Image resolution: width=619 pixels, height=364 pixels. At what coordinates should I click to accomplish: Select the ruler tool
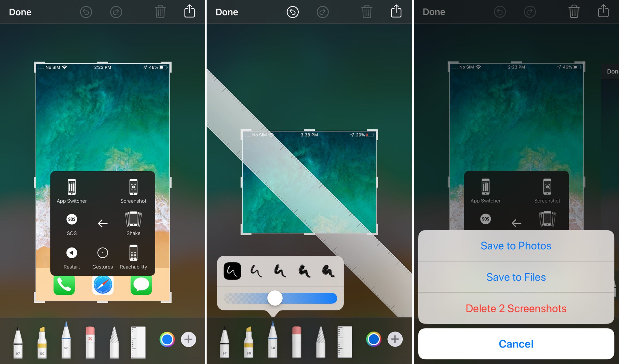tap(148, 339)
